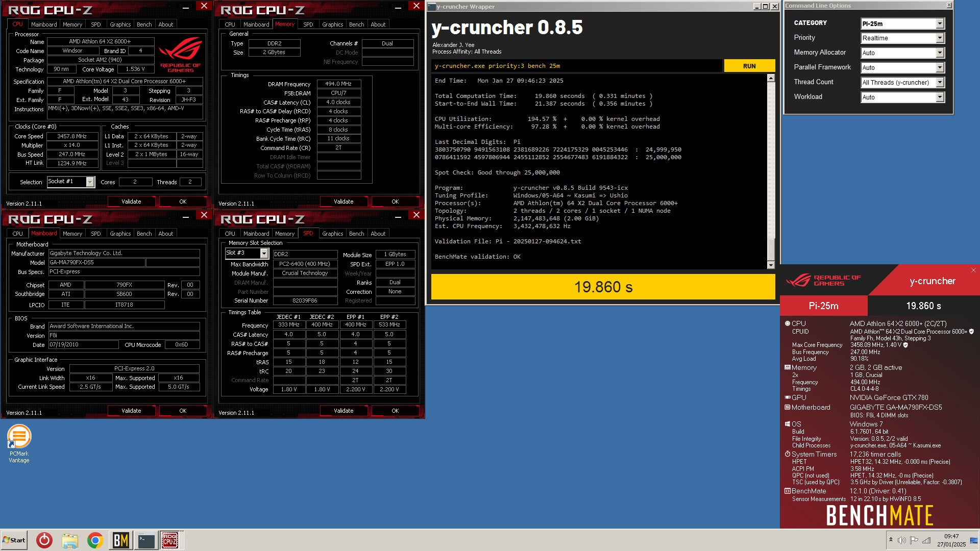Click the Memory module icon in BenchMate panel
The width and height of the screenshot is (980, 551).
coord(788,367)
